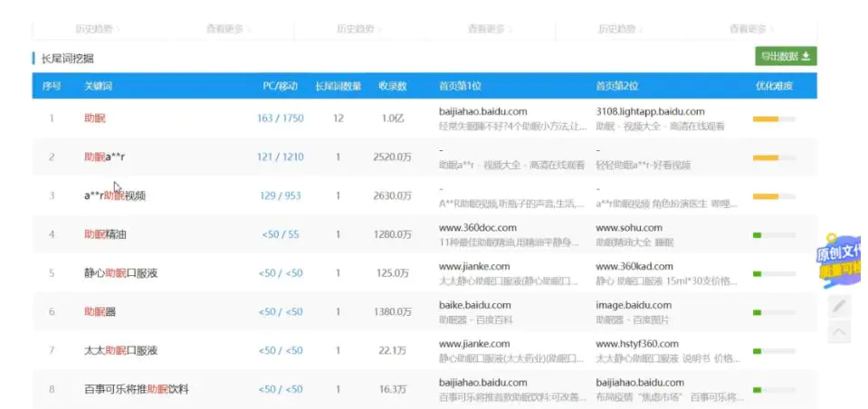Screen dimensions: 868x409
Task: Click keyword 静心助眠口服液
Action: click(120, 273)
